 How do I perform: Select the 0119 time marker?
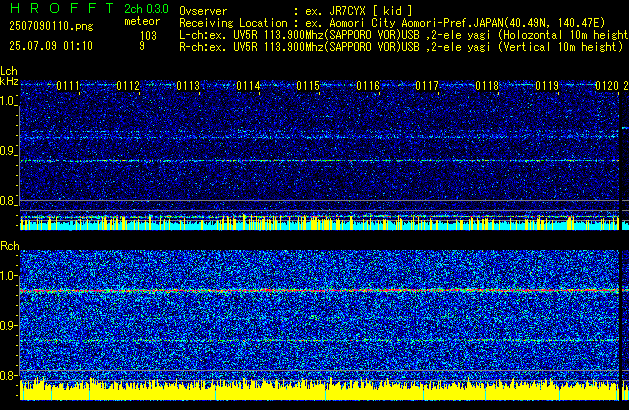pos(547,86)
